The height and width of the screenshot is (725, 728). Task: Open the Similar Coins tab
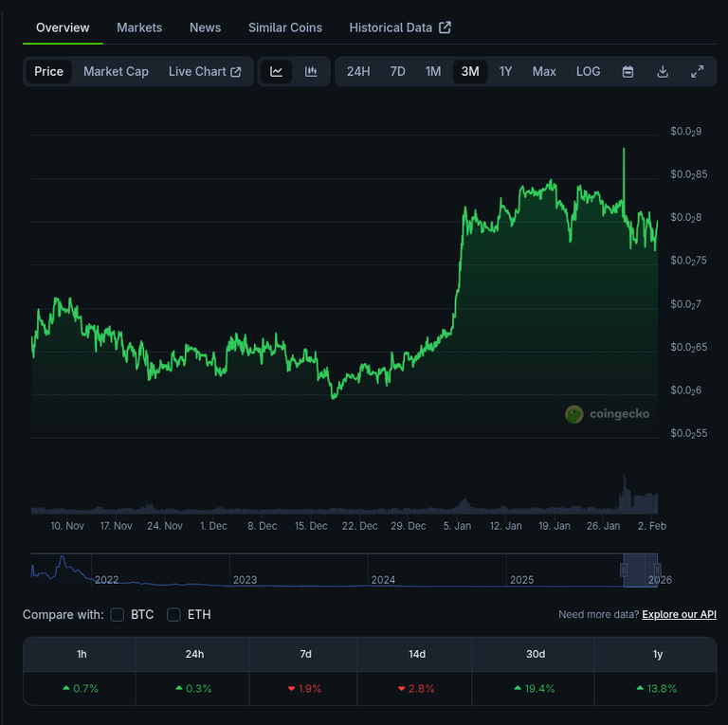pos(285,27)
